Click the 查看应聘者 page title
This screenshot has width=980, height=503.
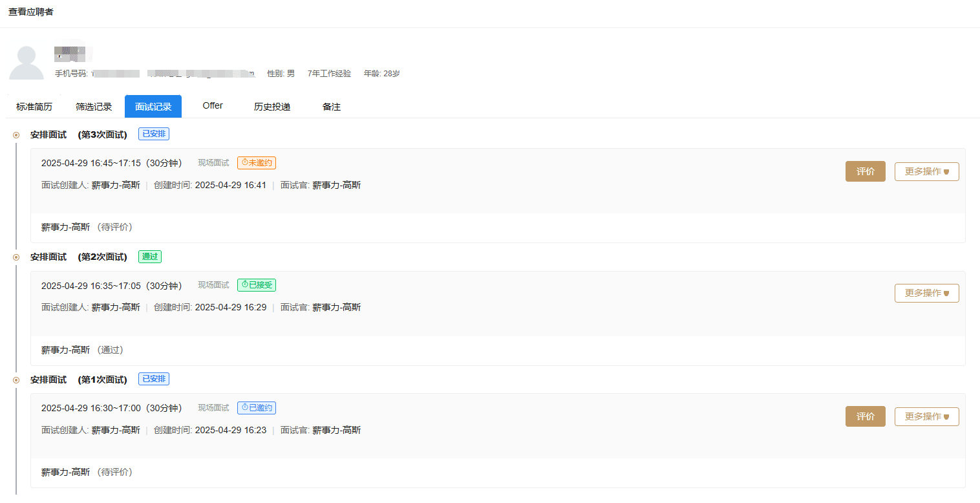31,12
